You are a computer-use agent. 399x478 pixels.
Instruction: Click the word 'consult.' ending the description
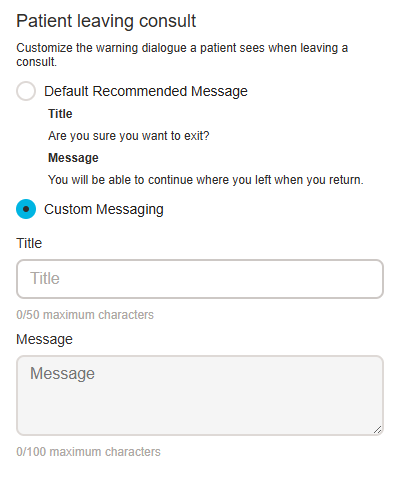coord(36,62)
